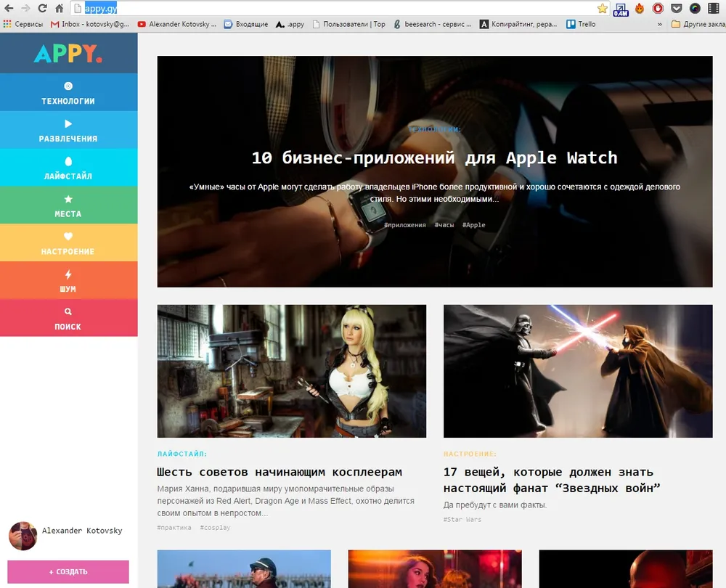
Task: Click the + Создать button
Action: point(68,571)
